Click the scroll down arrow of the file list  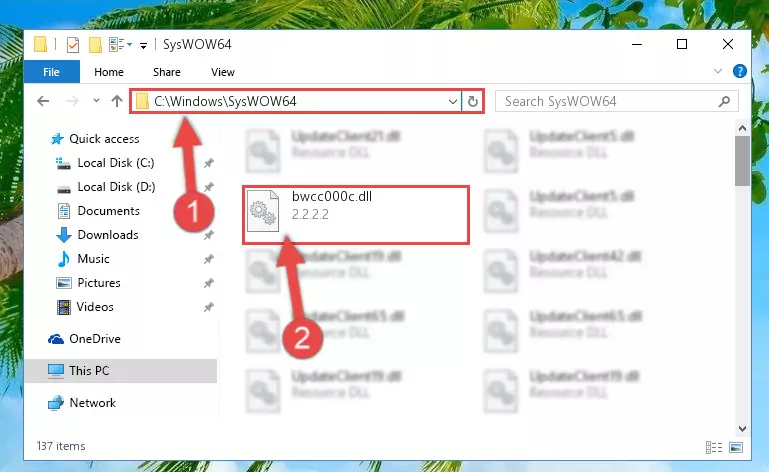(x=742, y=429)
